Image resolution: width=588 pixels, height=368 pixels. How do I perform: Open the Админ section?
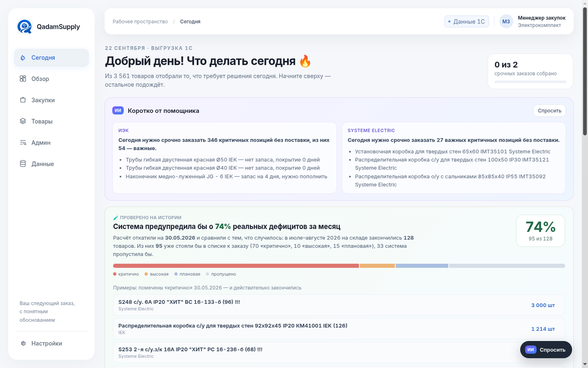(51, 142)
